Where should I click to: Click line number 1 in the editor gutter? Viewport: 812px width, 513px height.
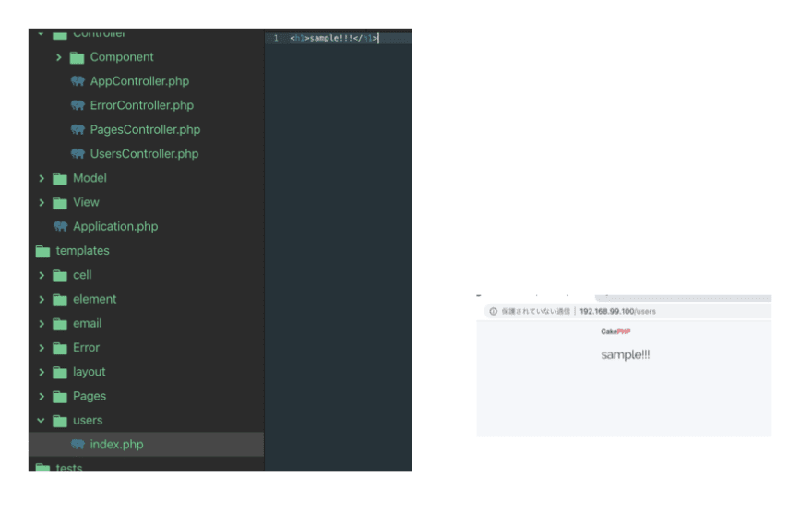click(x=276, y=39)
